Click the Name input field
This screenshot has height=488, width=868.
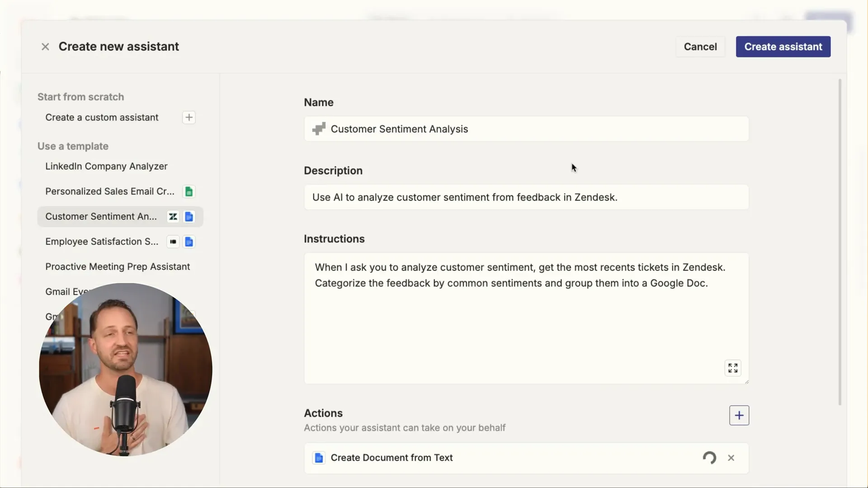click(526, 129)
